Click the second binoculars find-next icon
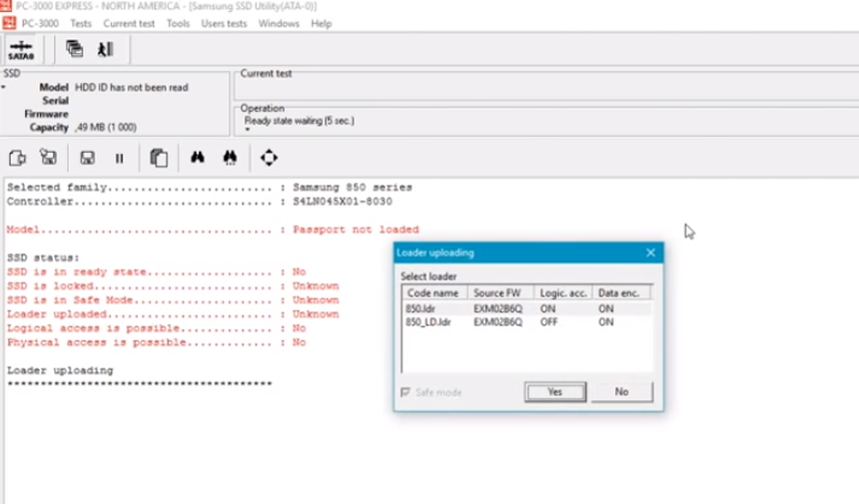Viewport: 859px width, 504px height. click(x=230, y=158)
